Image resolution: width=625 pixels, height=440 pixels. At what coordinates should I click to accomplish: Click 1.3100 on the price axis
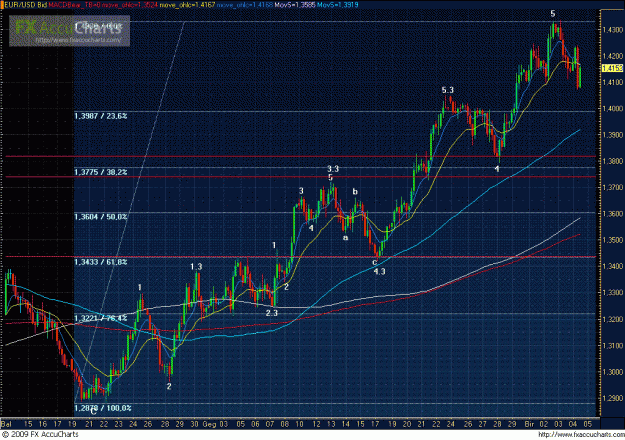[612, 346]
